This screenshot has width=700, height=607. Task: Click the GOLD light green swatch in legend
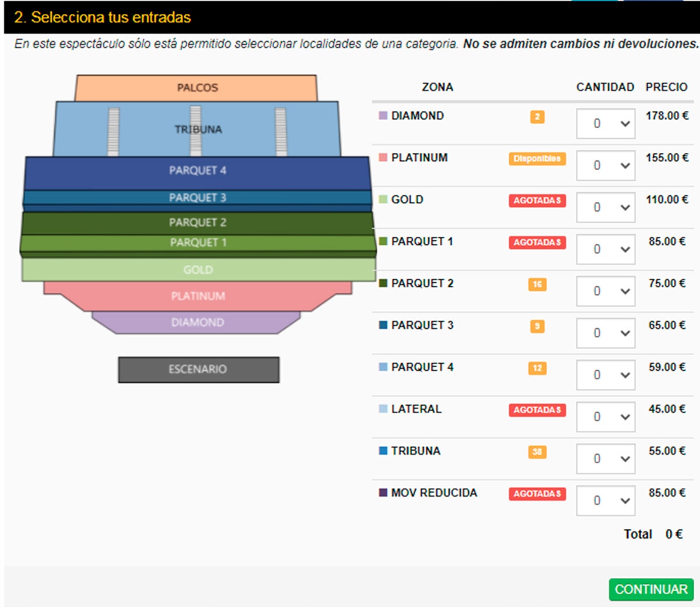point(383,199)
